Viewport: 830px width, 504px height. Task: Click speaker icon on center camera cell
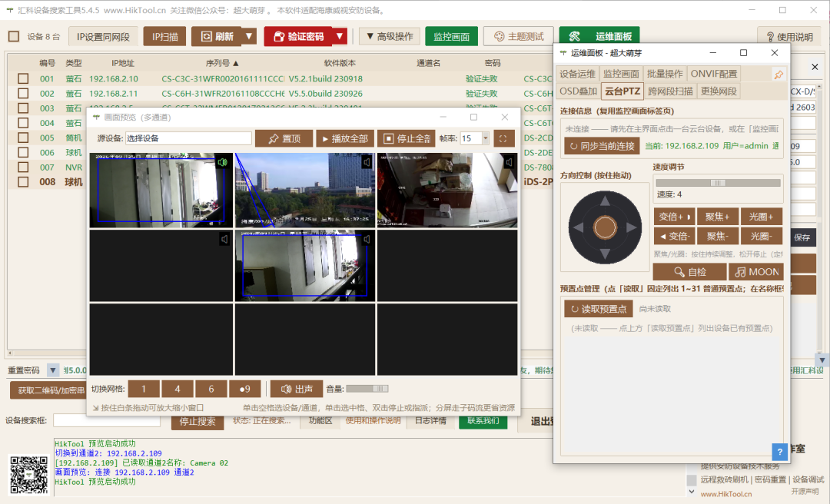pyautogui.click(x=367, y=239)
